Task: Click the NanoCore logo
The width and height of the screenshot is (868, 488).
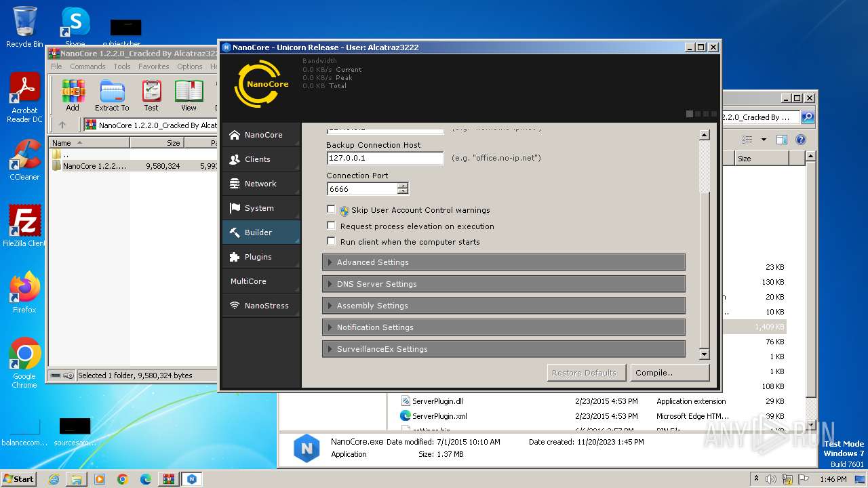Action: (x=261, y=84)
